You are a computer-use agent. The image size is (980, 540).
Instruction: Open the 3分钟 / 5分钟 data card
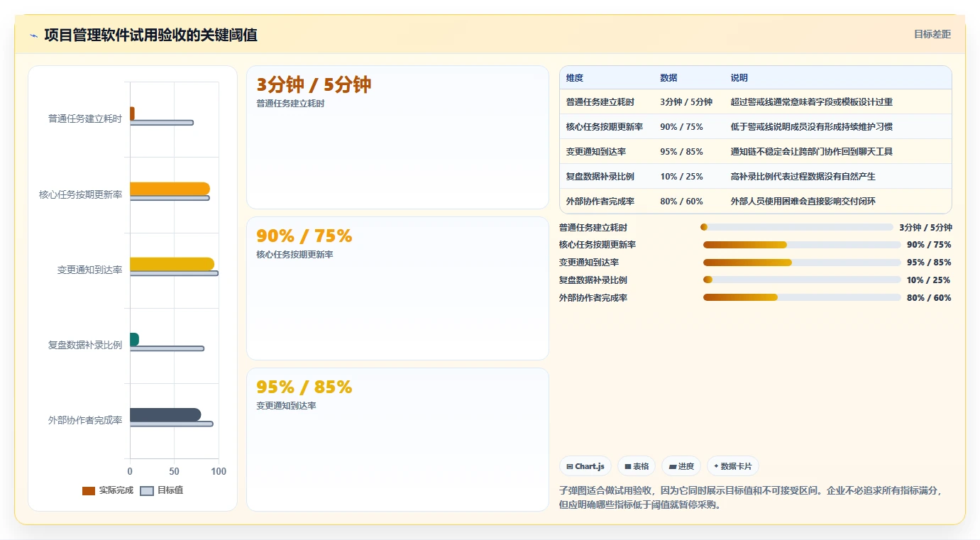click(397, 137)
